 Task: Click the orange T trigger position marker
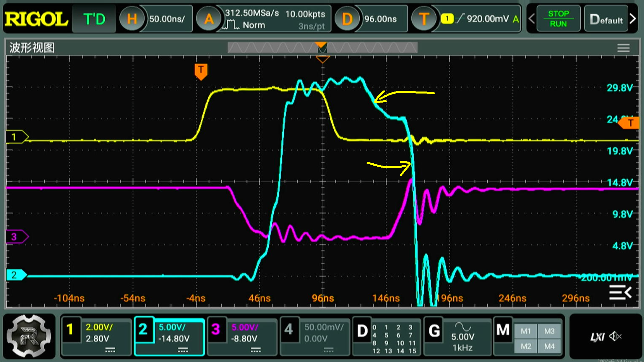coord(201,71)
